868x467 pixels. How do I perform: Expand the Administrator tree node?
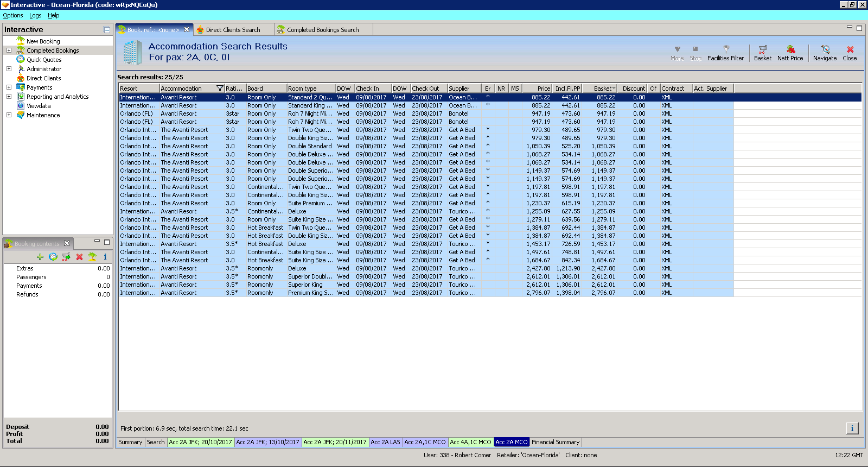9,69
